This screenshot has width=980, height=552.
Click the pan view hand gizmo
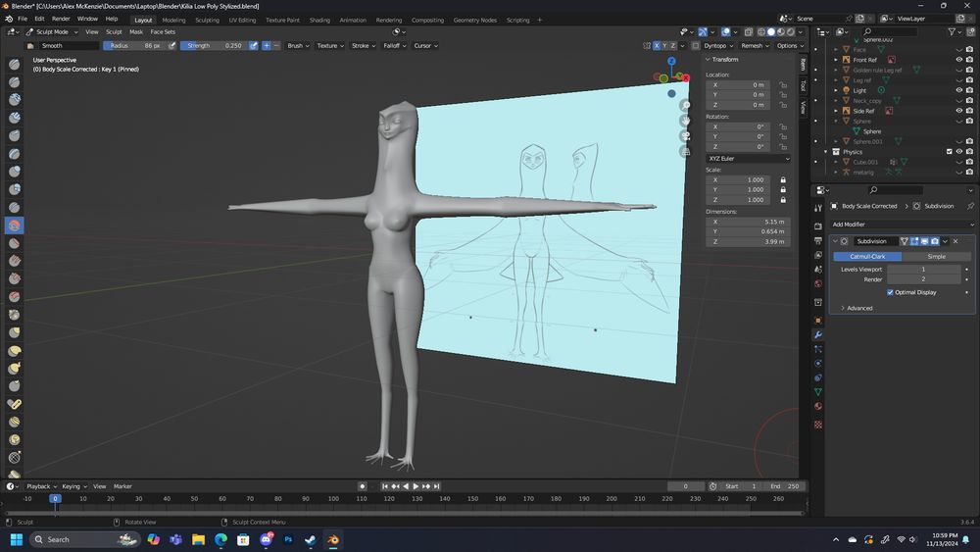point(686,121)
